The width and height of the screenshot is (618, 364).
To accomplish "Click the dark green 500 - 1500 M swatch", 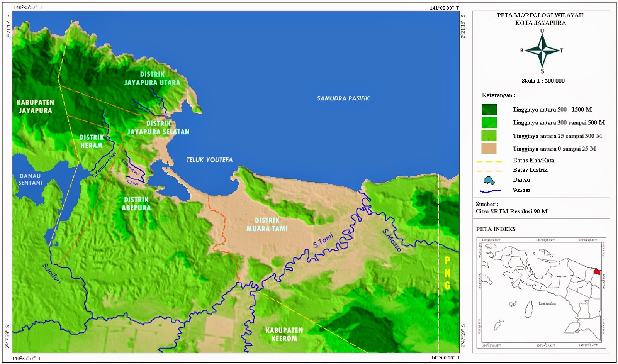I will (489, 110).
